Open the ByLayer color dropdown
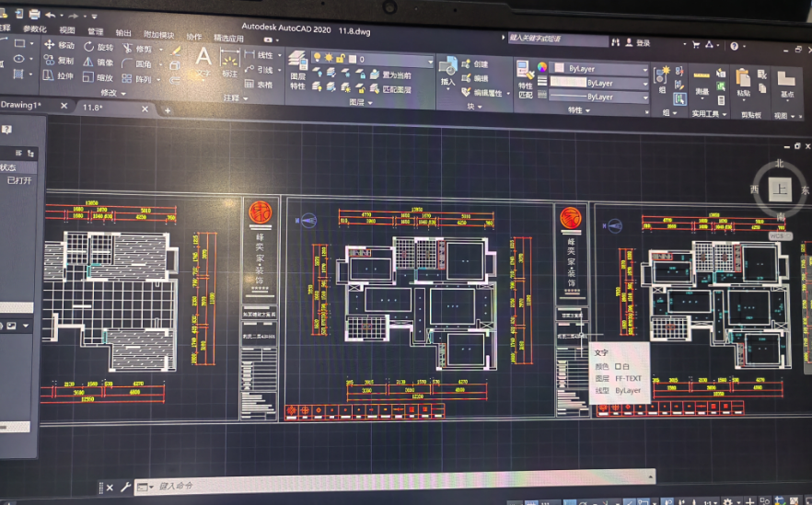 click(600, 69)
